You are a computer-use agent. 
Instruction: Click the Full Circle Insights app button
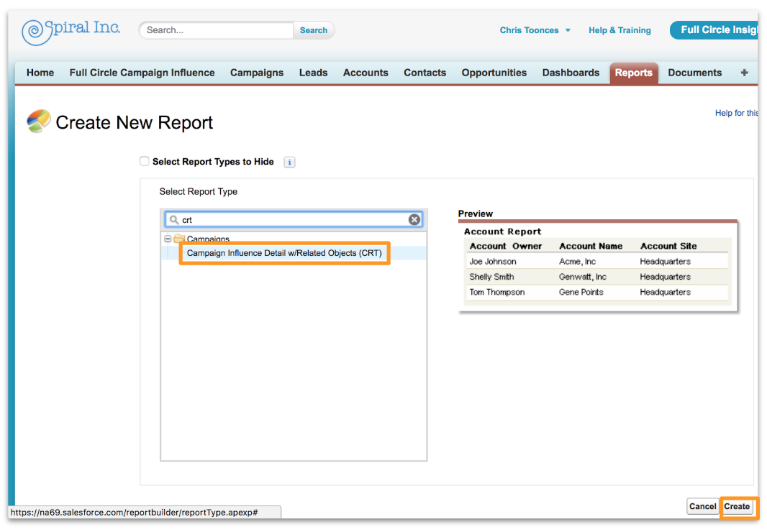click(714, 29)
